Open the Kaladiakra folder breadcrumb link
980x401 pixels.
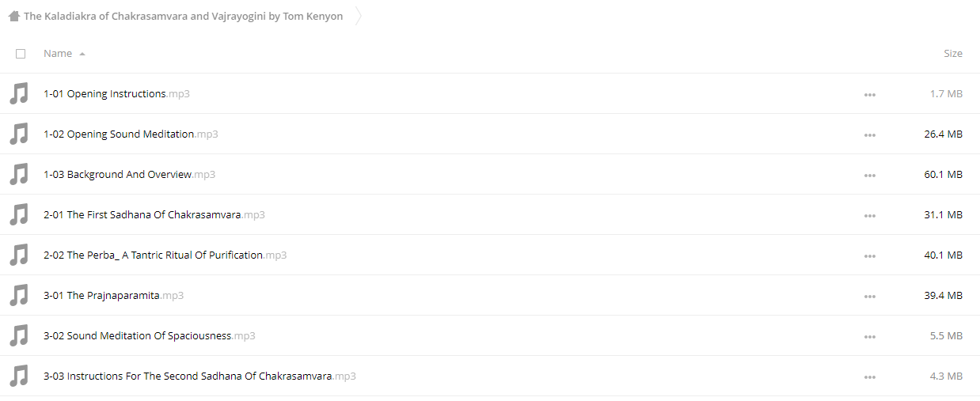(x=184, y=16)
